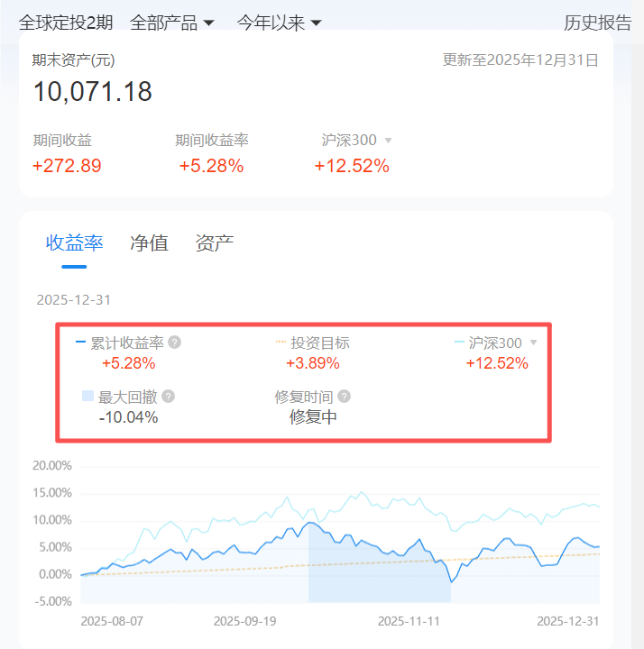Open the 全部产品 dropdown
Screen dimensions: 644x649
[172, 23]
